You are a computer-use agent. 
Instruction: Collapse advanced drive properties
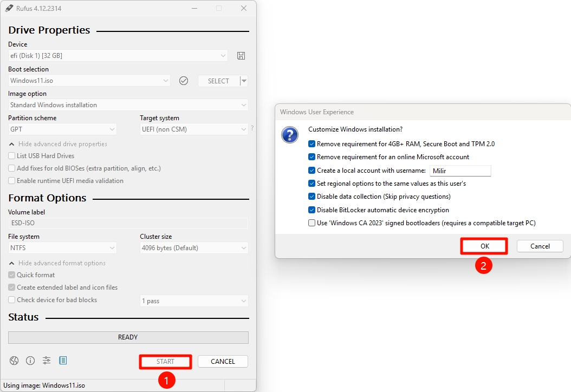coord(58,144)
